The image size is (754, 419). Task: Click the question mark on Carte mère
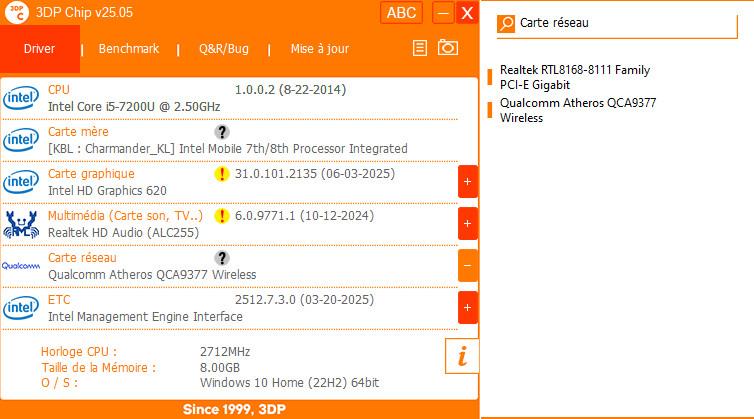(222, 132)
